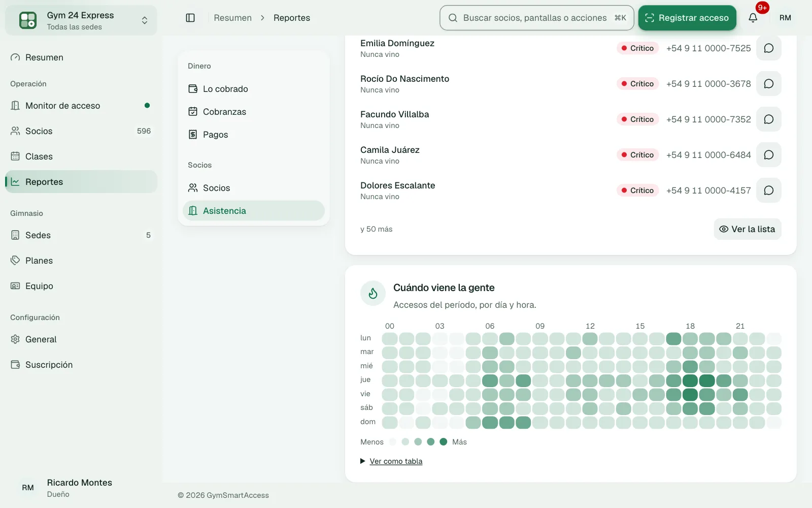Open Suscripción settings
Screen dimensions: 812x508
click(x=81, y=365)
